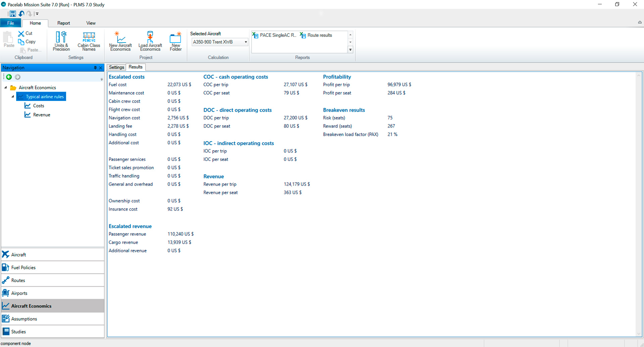Click the Paste clipboard icon
The height and width of the screenshot is (347, 644).
[x=9, y=40]
